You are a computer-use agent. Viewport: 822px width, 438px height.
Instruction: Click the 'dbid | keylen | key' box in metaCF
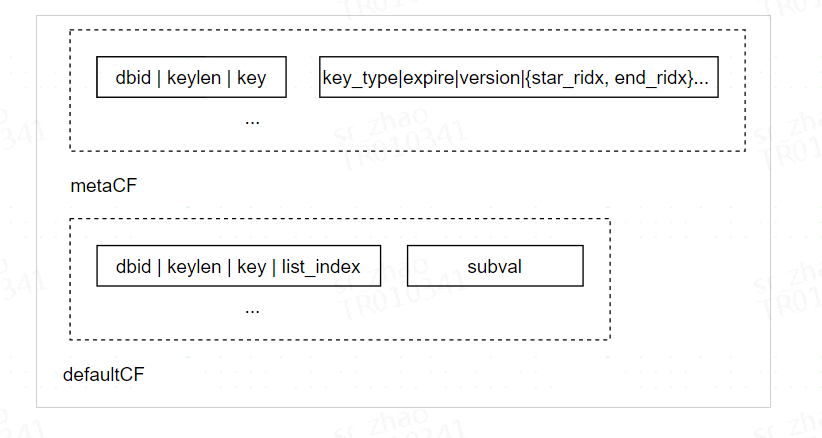click(191, 77)
